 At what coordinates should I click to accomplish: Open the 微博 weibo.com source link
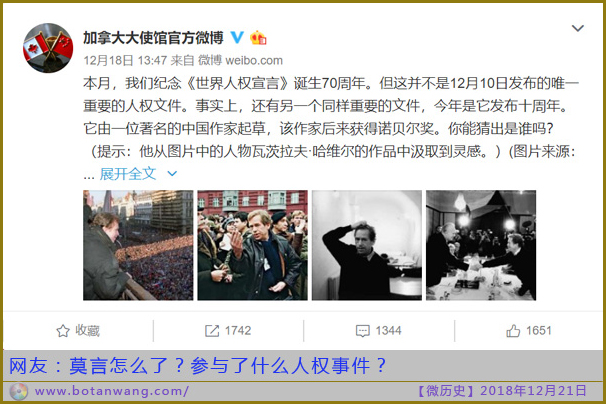click(x=240, y=61)
